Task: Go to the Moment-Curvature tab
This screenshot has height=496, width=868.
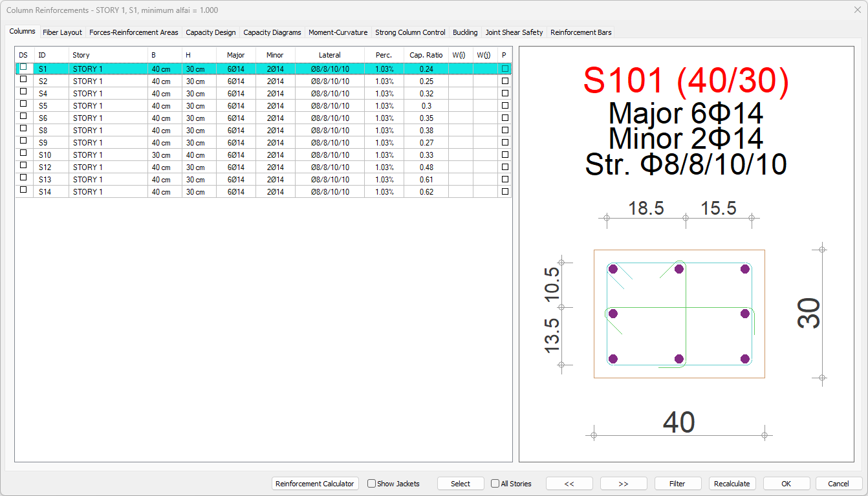Action: (x=338, y=32)
